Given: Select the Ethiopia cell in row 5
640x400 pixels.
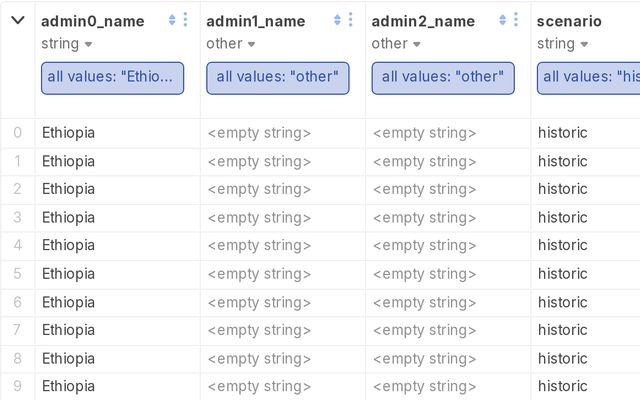Looking at the screenshot, I should 68,274.
